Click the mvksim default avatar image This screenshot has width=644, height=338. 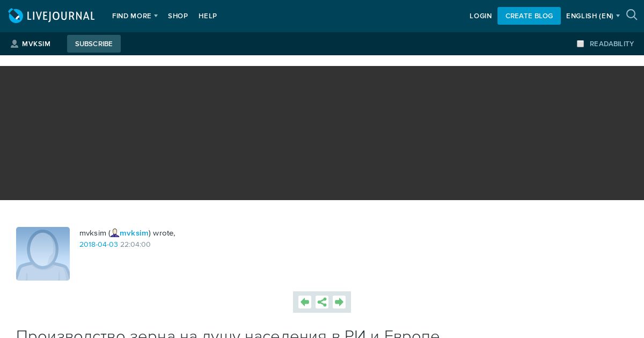point(43,254)
